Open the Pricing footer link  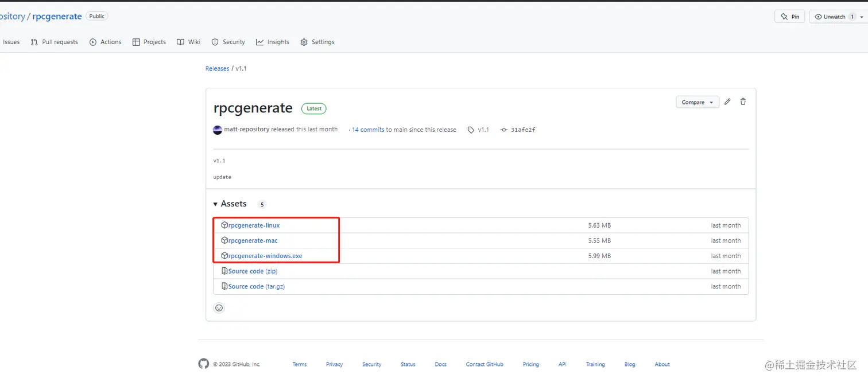531,364
